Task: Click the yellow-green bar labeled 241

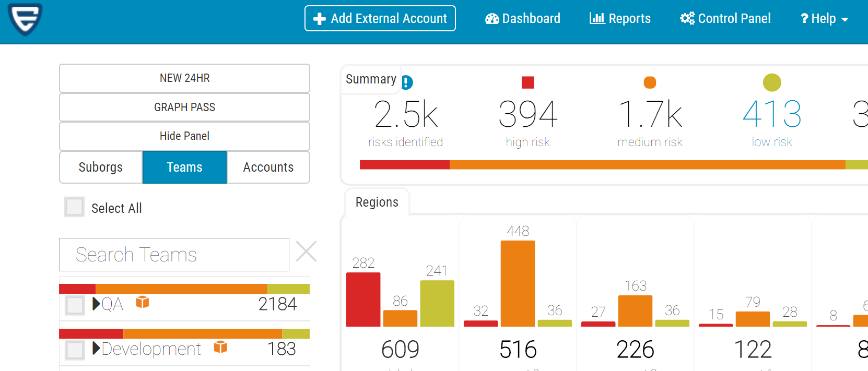Action: tap(437, 303)
